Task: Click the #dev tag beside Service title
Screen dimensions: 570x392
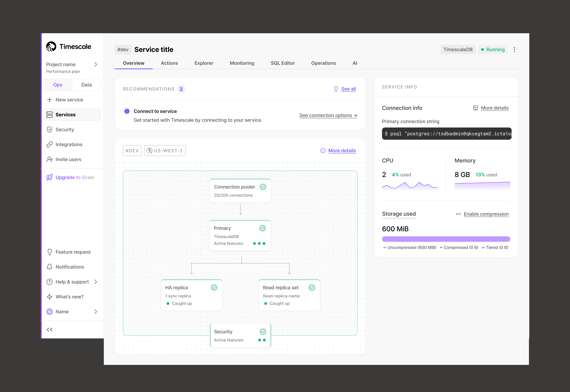Action: tap(123, 50)
